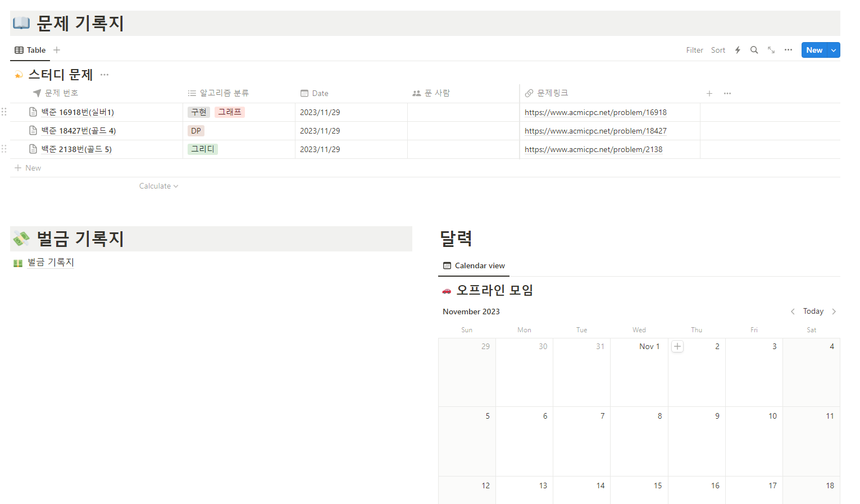Select the Calendar view tab

474,265
